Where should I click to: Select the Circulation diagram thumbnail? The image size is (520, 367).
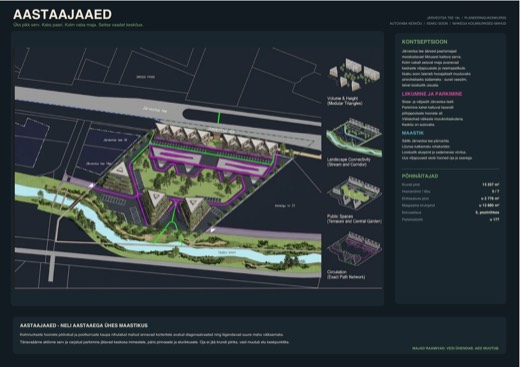[354, 250]
